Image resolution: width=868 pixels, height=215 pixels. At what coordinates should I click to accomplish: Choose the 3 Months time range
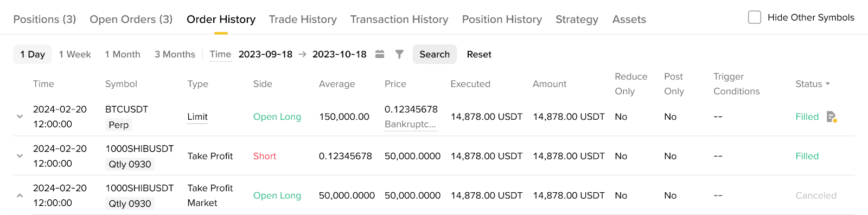(175, 54)
